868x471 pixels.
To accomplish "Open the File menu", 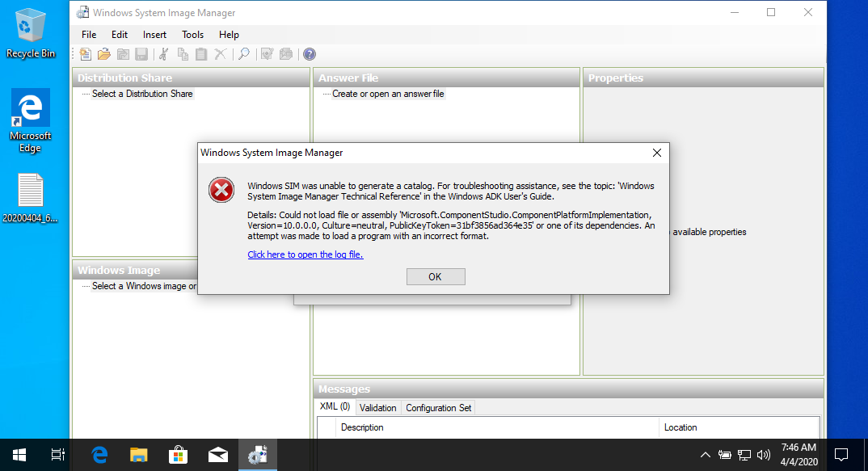I will tap(89, 34).
